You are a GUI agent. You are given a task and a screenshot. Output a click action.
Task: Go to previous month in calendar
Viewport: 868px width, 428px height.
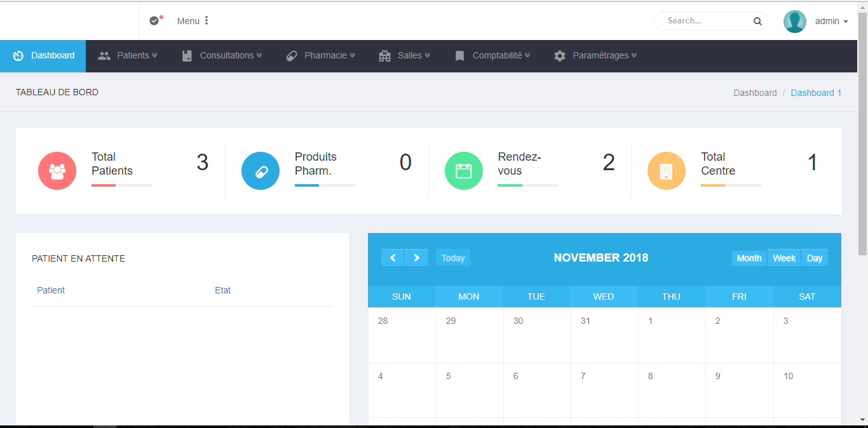coord(393,258)
